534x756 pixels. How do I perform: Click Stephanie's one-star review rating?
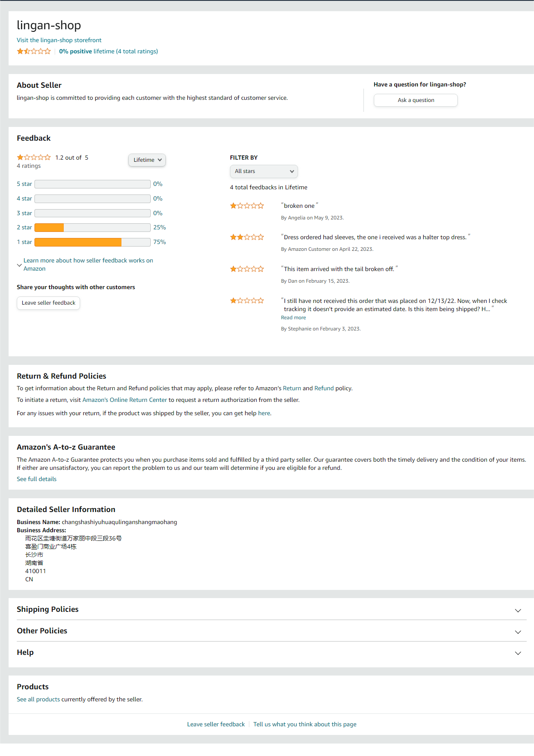pos(247,301)
